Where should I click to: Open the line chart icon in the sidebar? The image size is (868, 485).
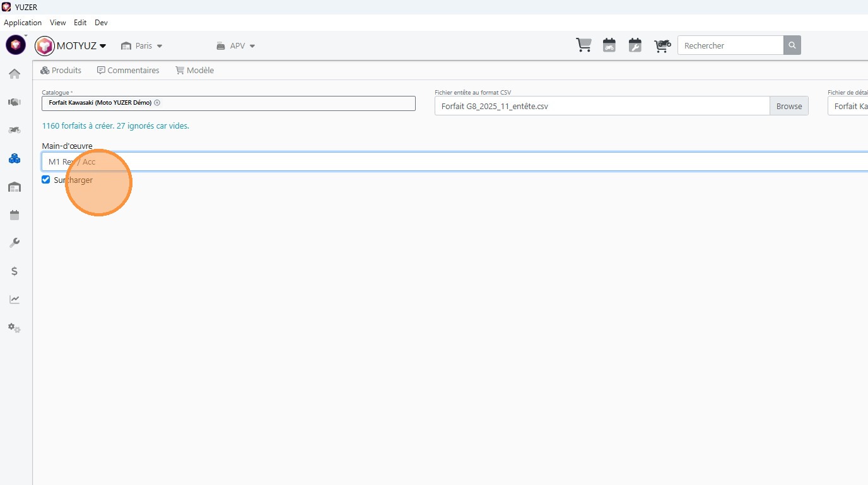(15, 300)
